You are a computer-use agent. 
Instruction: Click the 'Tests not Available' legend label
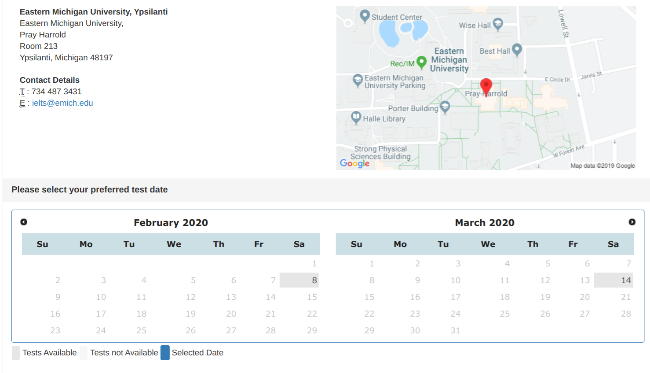[x=124, y=353]
